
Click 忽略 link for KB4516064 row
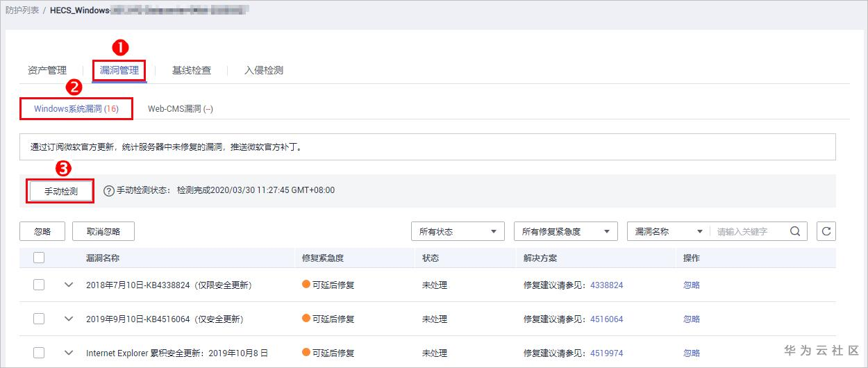691,319
